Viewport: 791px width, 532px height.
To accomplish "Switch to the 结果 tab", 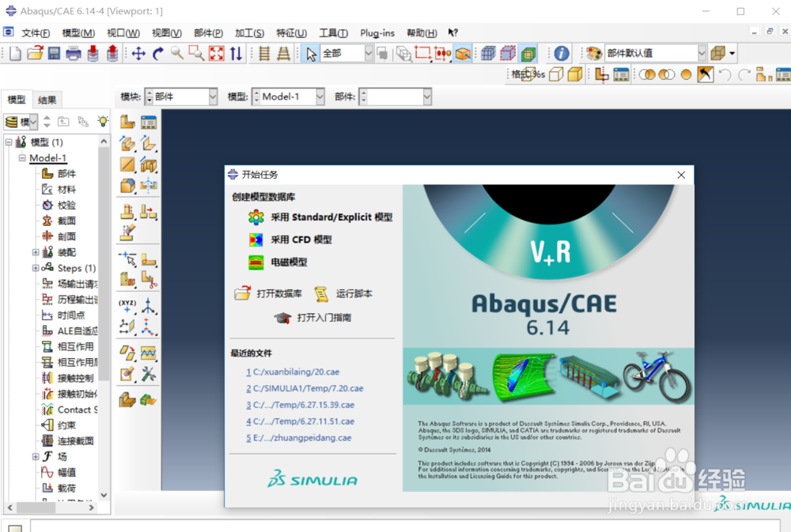I will point(47,100).
